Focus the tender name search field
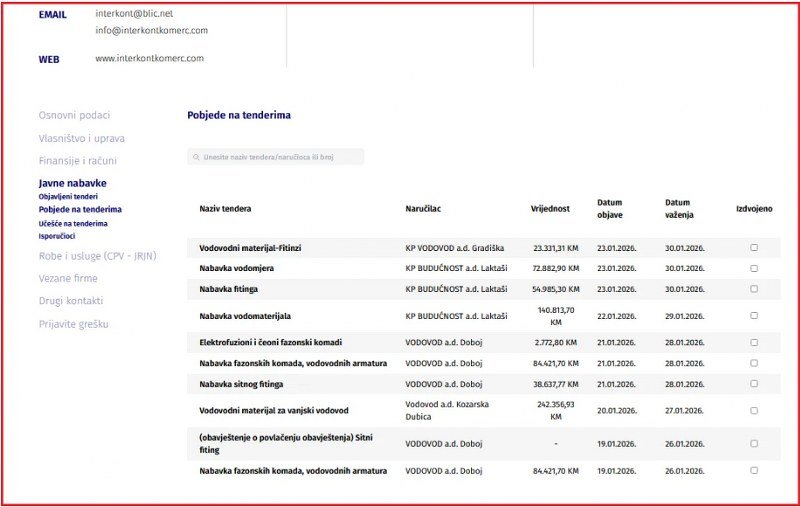 click(x=280, y=157)
